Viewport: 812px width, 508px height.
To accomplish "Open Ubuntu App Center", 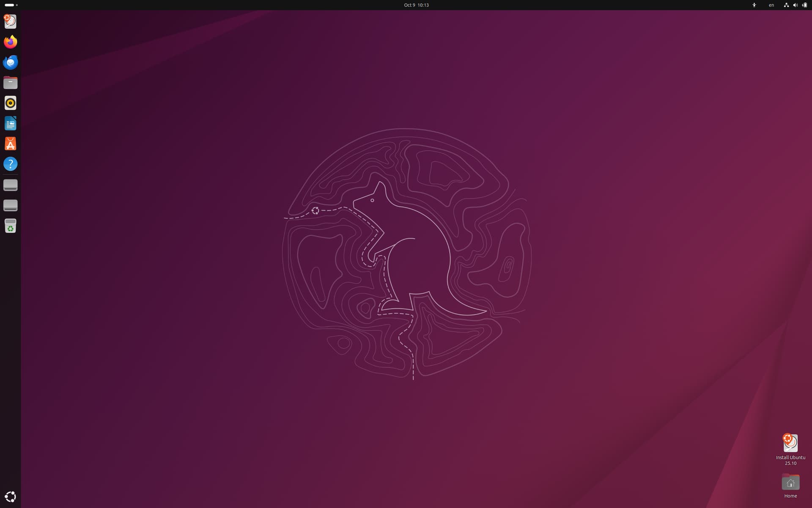I will (x=10, y=144).
